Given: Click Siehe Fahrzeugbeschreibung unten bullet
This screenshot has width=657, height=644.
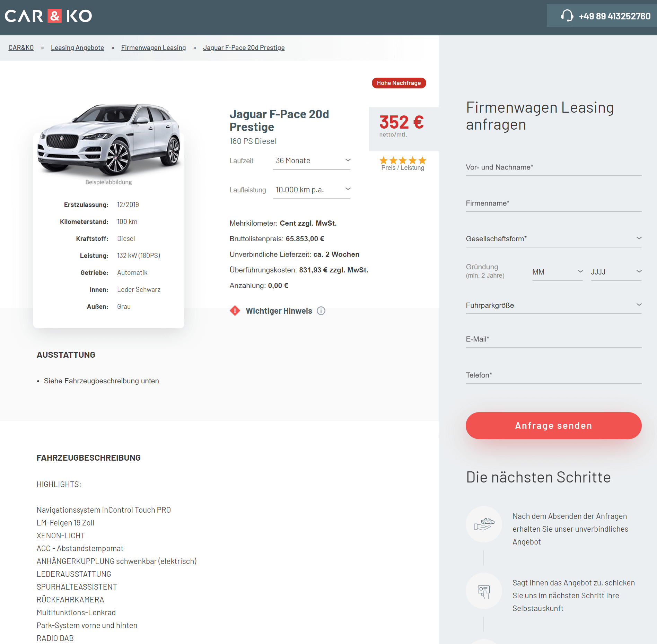Looking at the screenshot, I should tap(101, 381).
